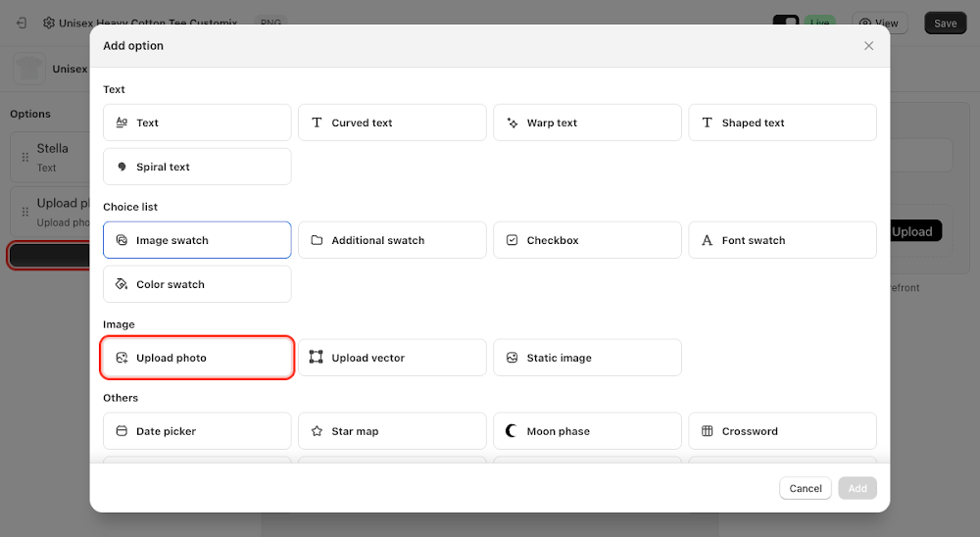Click the Crossword grid icon
This screenshot has width=980, height=537.
(707, 431)
